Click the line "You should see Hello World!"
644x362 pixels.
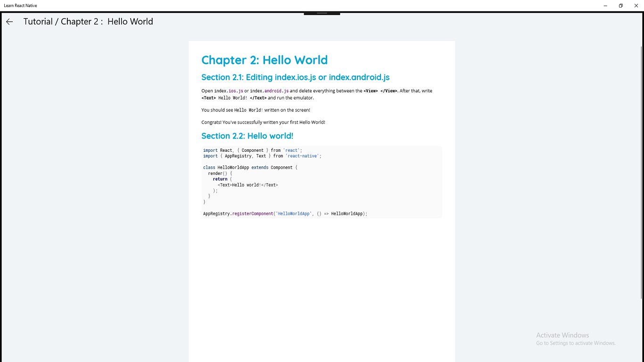[256, 110]
